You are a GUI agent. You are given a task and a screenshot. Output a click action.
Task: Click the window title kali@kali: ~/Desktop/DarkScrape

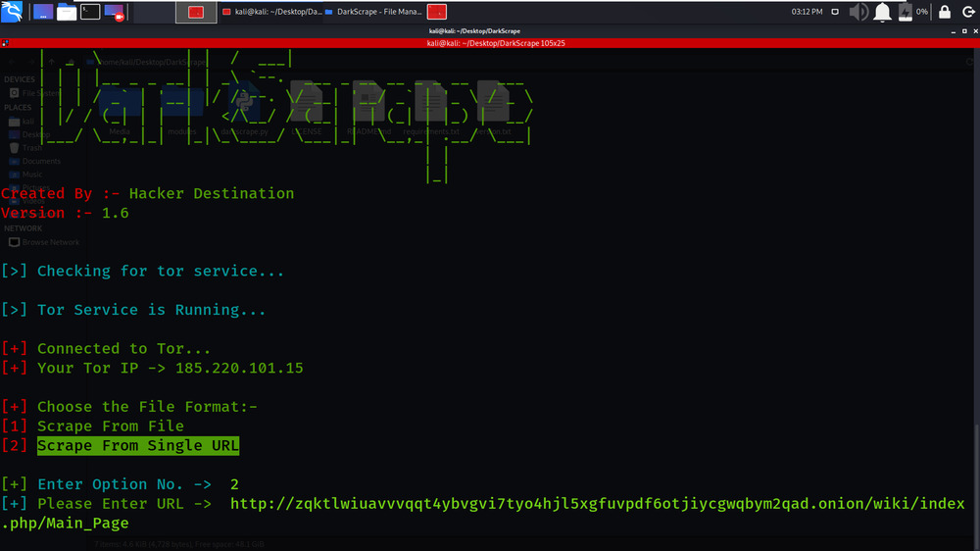(474, 31)
